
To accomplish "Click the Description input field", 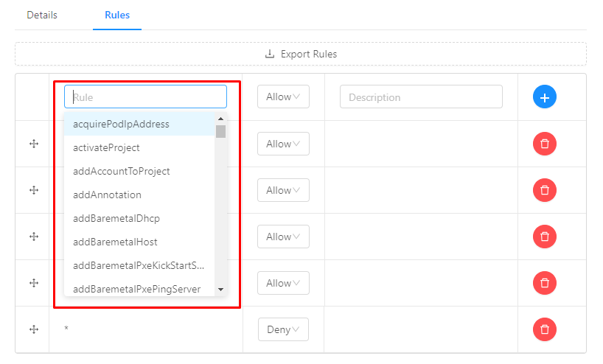I will [x=421, y=97].
